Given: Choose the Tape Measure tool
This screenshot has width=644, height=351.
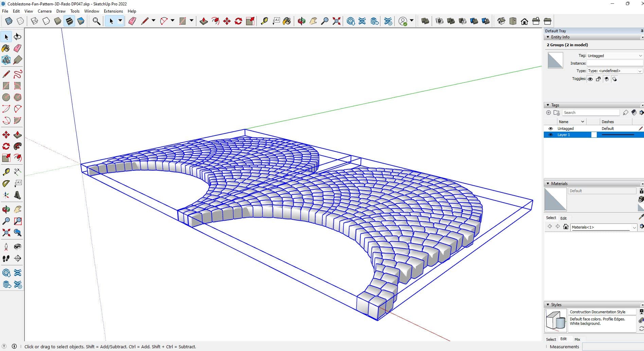Looking at the screenshot, I should click(6, 172).
